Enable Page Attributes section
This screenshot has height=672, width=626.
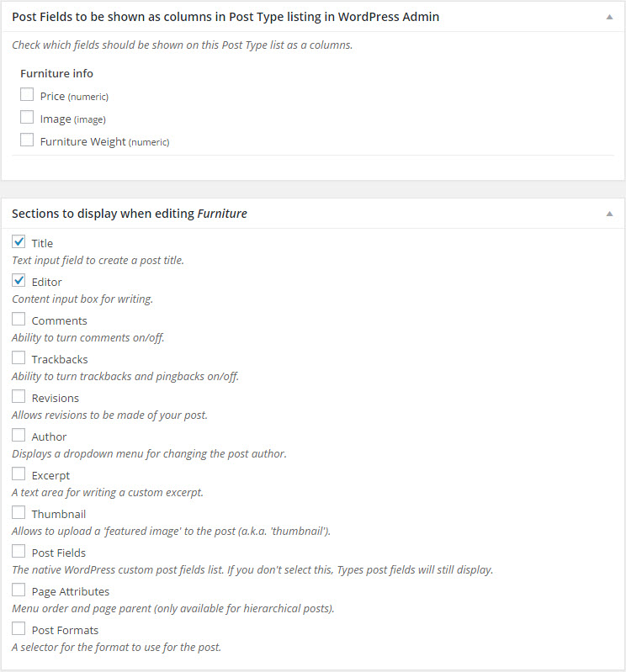pos(19,590)
